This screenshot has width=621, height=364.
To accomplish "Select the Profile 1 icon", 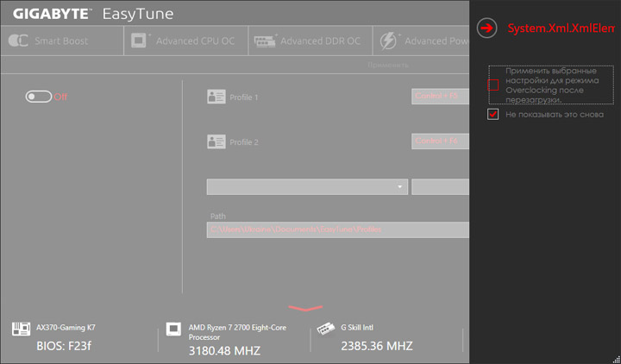I will tap(216, 97).
